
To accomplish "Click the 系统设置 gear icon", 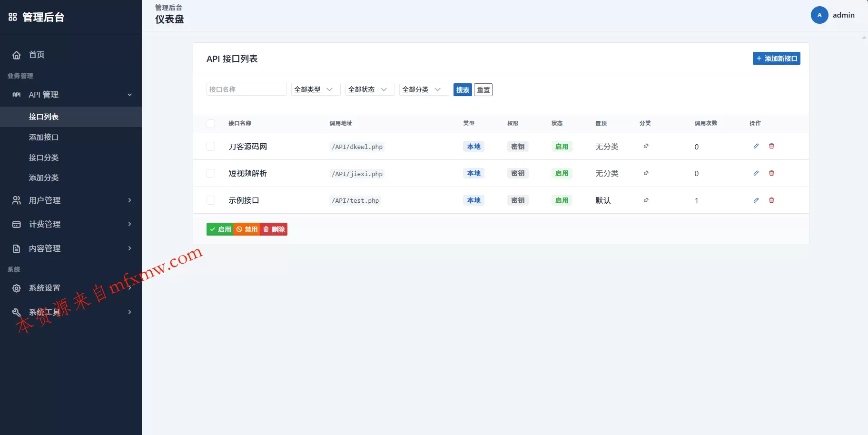I will pos(17,288).
